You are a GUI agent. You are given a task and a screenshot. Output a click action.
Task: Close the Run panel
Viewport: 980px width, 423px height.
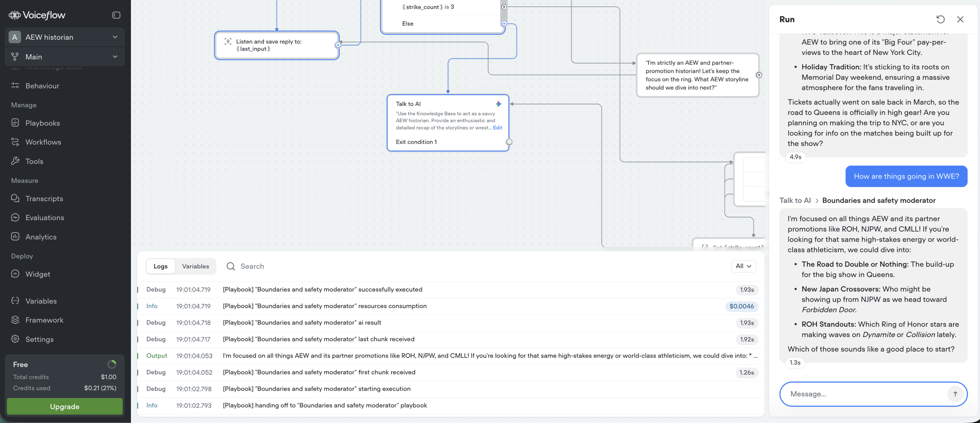click(x=960, y=19)
